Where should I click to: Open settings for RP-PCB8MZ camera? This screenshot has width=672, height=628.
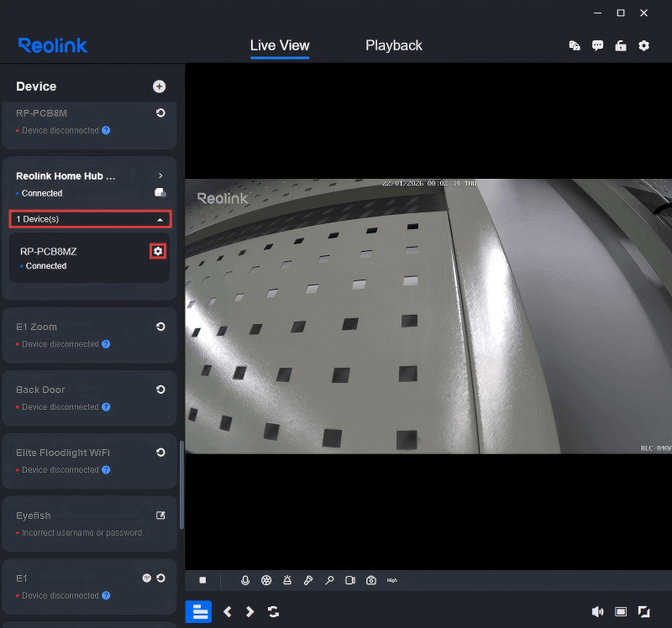[158, 251]
